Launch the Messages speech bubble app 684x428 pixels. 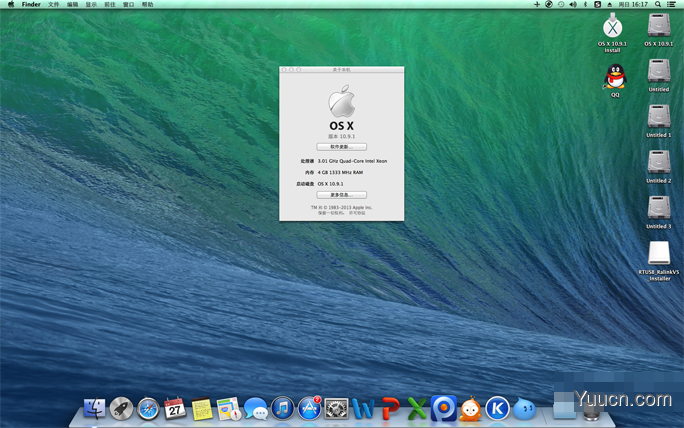click(256, 409)
